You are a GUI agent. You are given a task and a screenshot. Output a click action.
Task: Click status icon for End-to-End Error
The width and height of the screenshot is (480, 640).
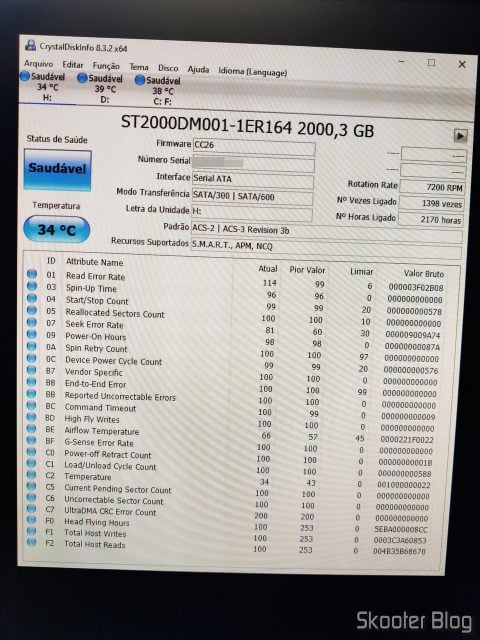tap(32, 382)
